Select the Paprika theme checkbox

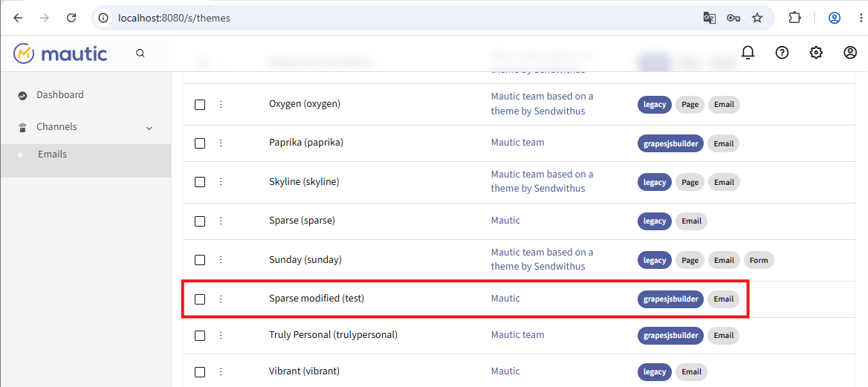pos(200,143)
